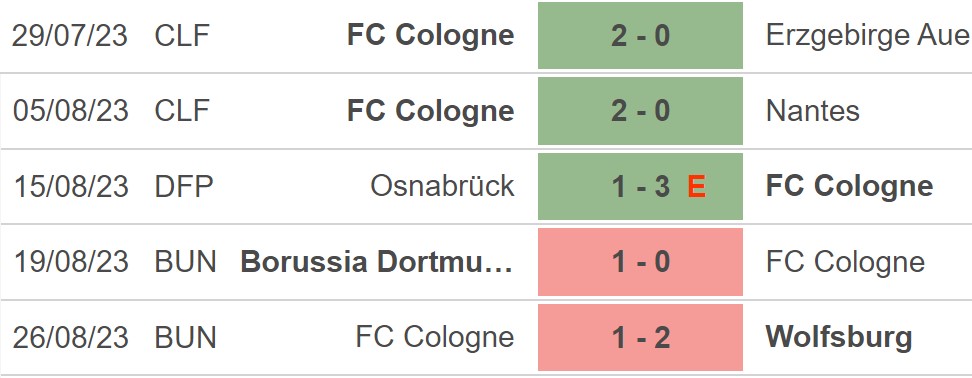Image resolution: width=972 pixels, height=378 pixels.
Task: Select the Nantes team name
Action: 813,111
